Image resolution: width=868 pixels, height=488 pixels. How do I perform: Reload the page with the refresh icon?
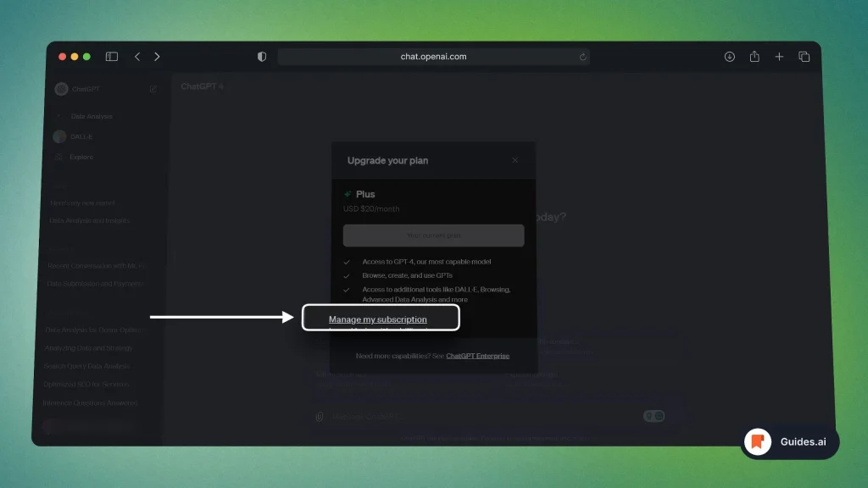[x=582, y=57]
